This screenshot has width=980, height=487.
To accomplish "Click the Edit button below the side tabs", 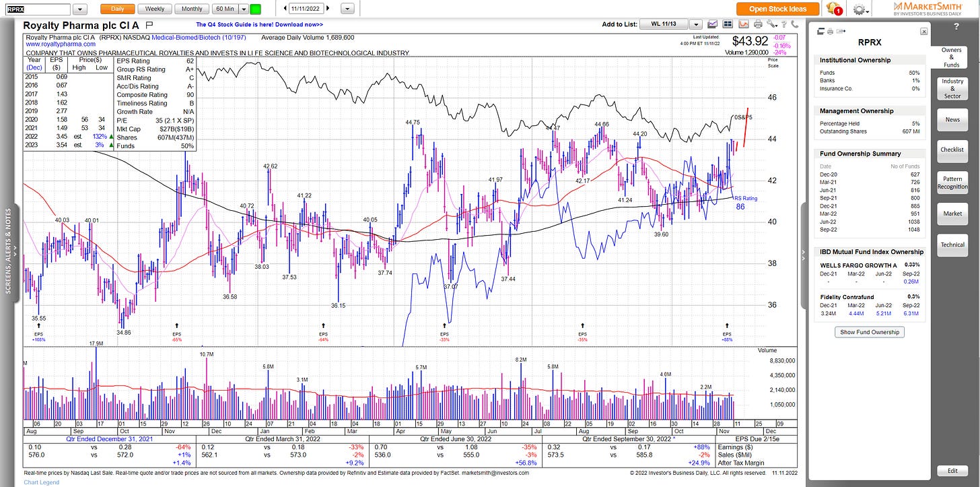I will tap(952, 471).
